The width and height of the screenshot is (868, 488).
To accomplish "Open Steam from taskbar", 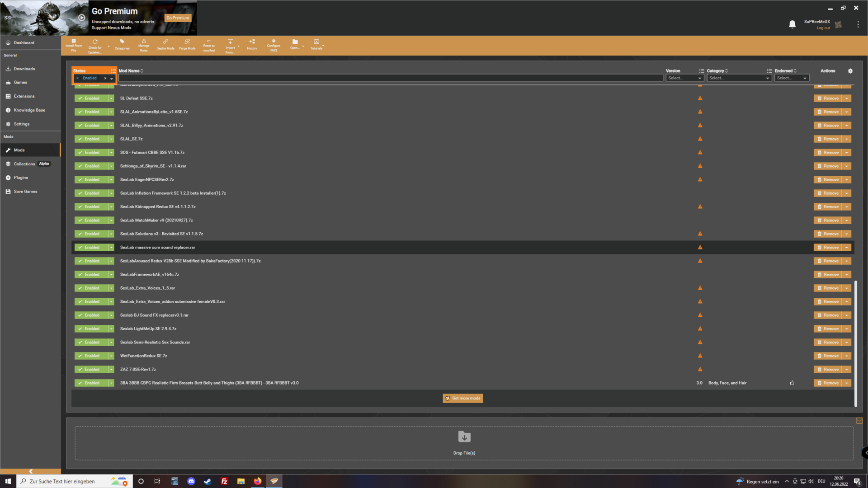I will click(208, 481).
